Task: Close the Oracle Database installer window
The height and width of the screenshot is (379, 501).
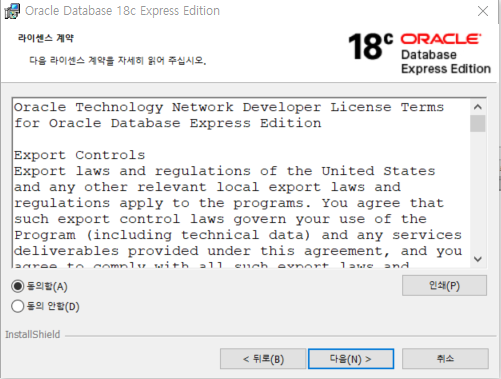Action: pos(483,11)
